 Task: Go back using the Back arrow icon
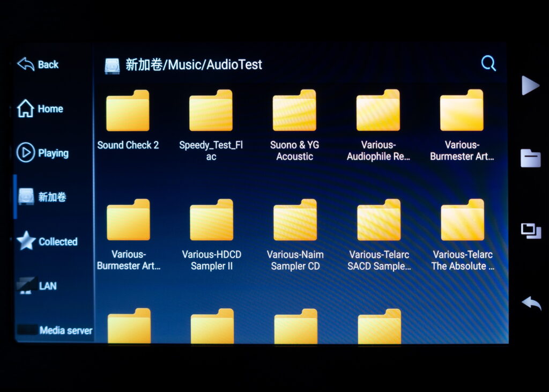pos(26,64)
